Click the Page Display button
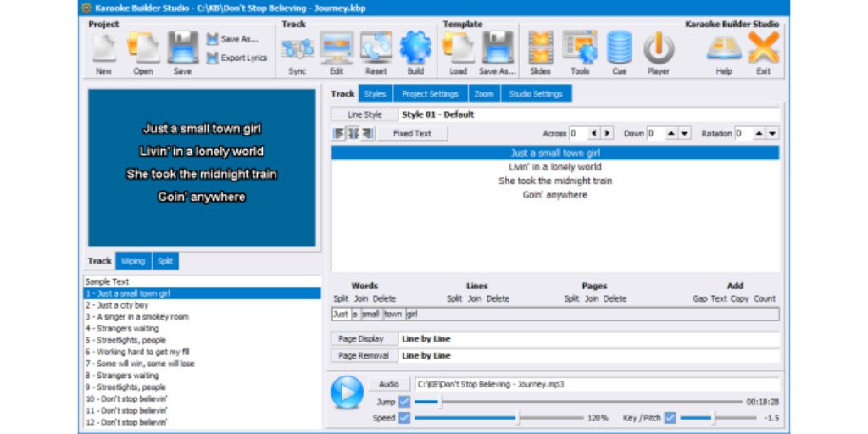Image resolution: width=868 pixels, height=434 pixels. 364,339
